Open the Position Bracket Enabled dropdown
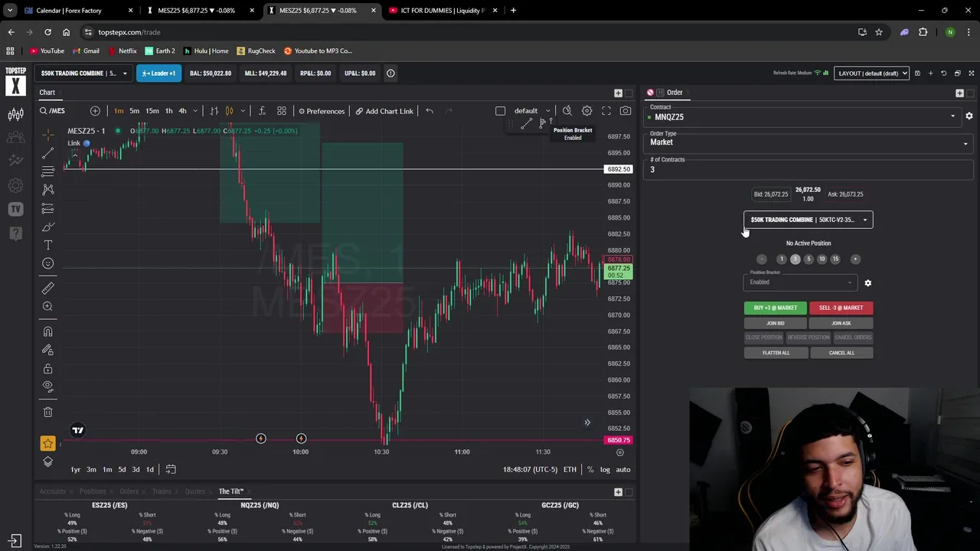This screenshot has height=551, width=980. pos(800,282)
